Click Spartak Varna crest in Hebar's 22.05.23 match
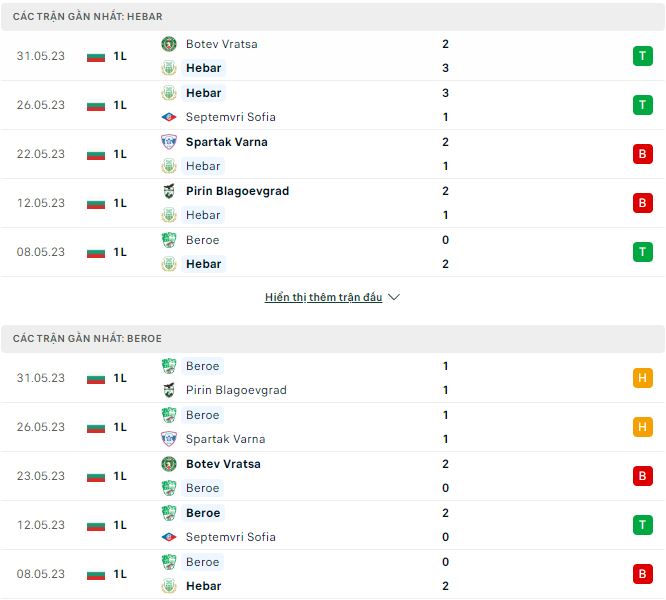Screen dimensions: 666x600 pyautogui.click(x=169, y=142)
